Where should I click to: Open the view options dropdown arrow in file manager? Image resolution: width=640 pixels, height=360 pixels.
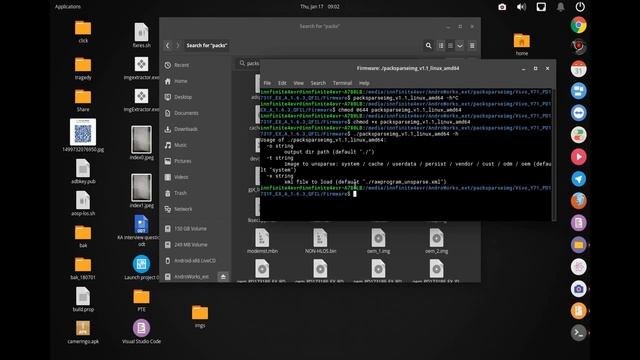coord(460,46)
